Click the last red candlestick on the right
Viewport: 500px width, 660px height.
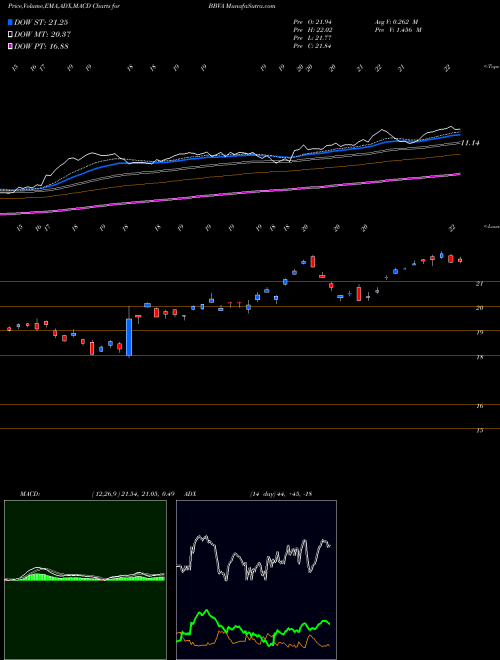(460, 260)
